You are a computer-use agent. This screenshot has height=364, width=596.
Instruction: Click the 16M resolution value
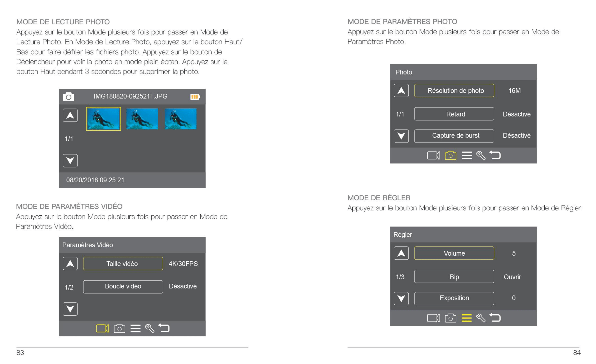[515, 91]
